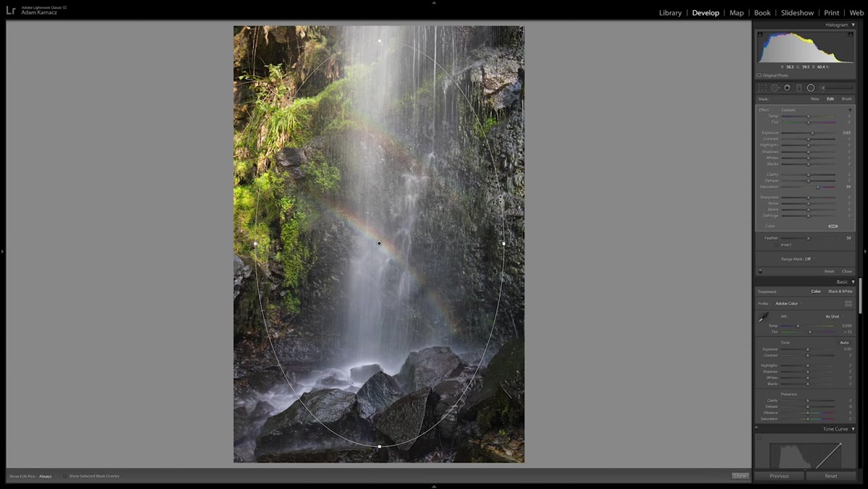
Task: Show the filmstrip using bottom edge arrow
Action: tap(434, 486)
